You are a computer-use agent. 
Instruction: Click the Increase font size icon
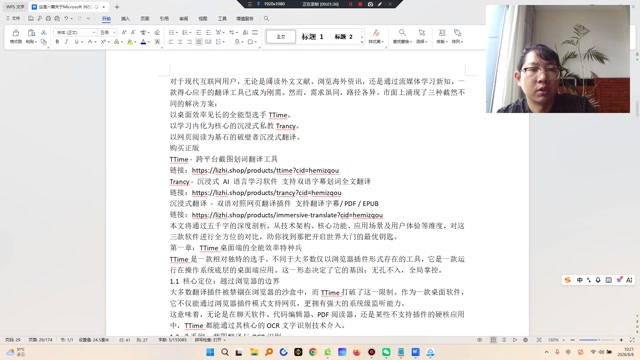pyautogui.click(x=124, y=33)
